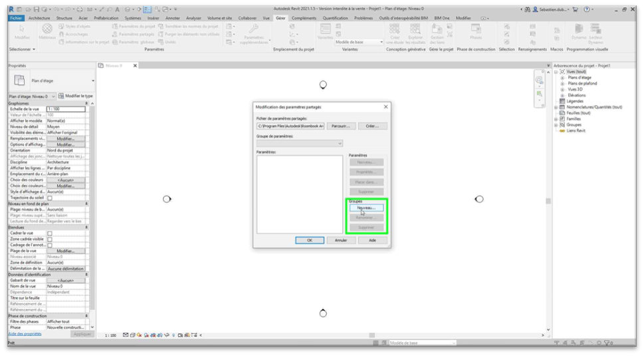
Task: Open Paramètres supplémentaires in the ribbon
Action: [x=253, y=33]
